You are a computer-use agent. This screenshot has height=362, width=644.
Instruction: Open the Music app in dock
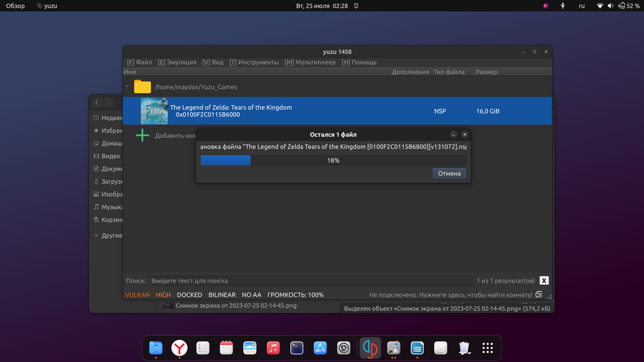click(x=273, y=348)
